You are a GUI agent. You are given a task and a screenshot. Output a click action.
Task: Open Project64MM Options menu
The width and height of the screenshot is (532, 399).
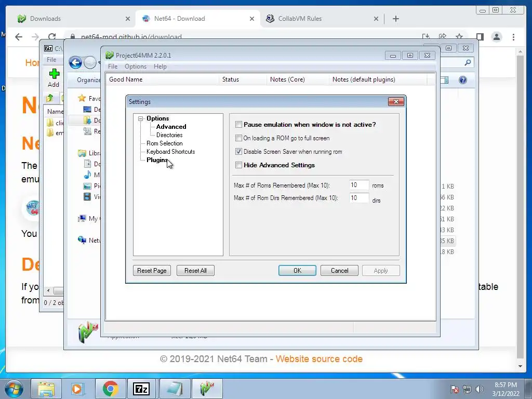point(136,66)
